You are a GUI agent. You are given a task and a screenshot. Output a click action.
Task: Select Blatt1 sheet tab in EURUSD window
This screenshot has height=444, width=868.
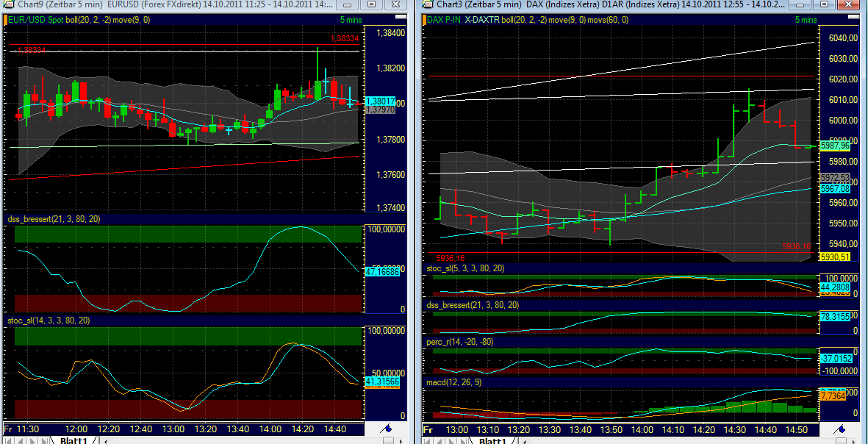tap(73, 440)
